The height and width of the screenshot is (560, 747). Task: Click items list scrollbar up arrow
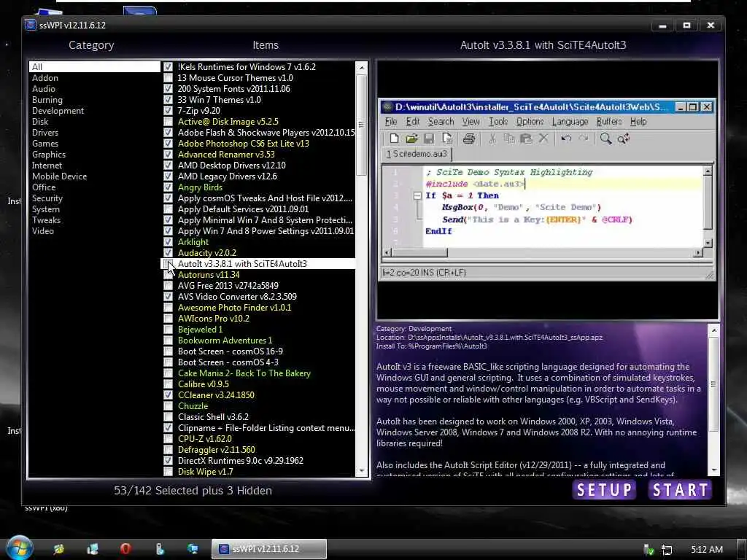[x=362, y=68]
